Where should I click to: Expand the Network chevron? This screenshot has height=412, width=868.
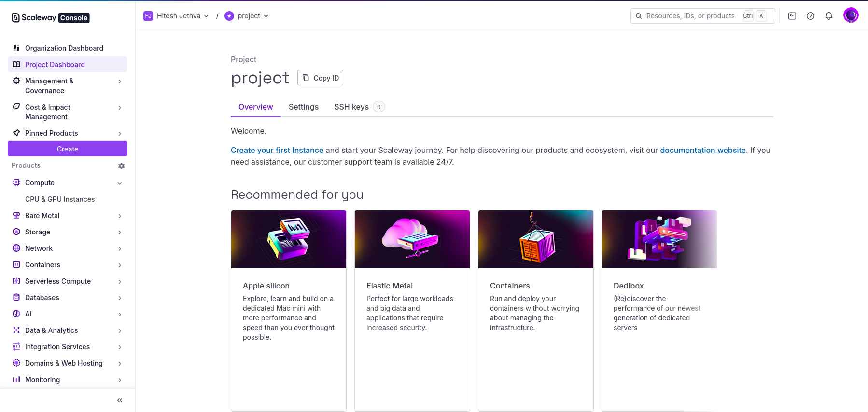120,249
